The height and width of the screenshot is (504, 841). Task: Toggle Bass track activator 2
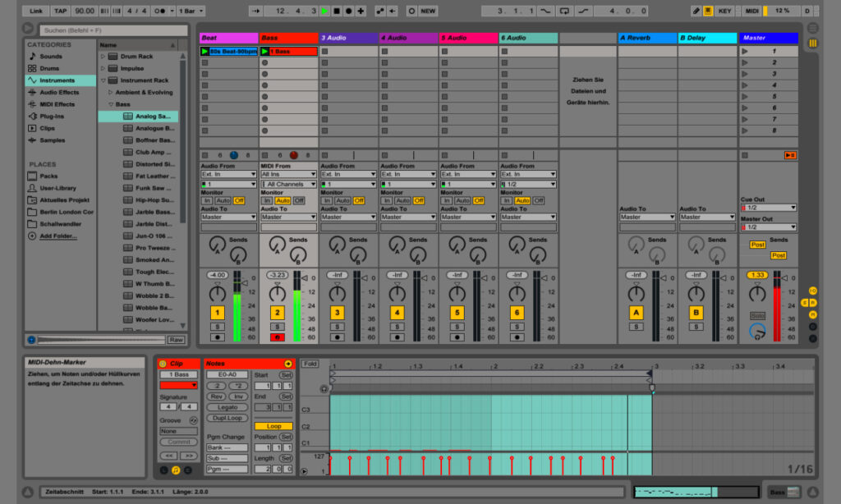pos(278,313)
